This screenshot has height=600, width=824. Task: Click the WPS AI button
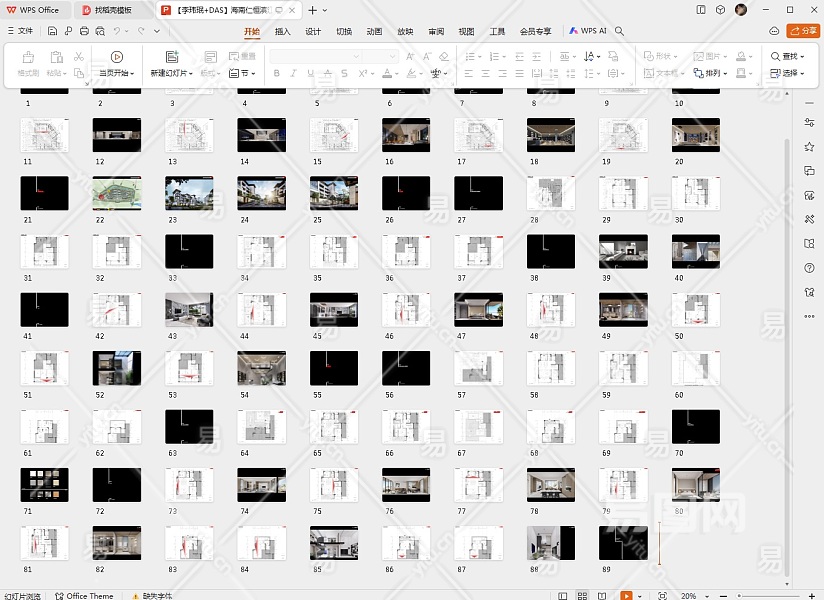588,31
